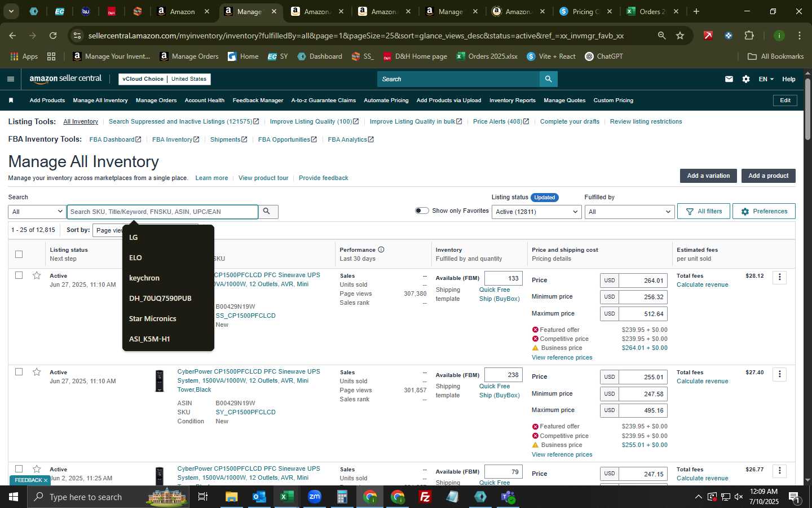Click the browser zoom magnifier icon
This screenshot has height=508, width=812.
click(x=661, y=36)
